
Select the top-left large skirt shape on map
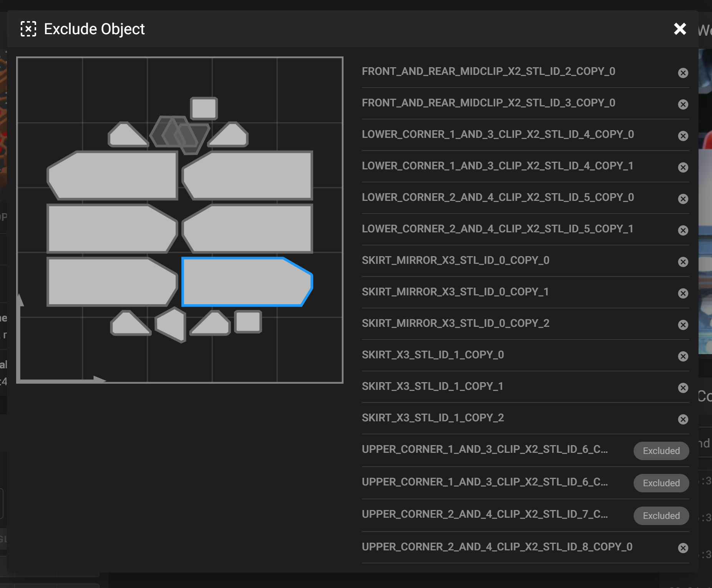coord(113,176)
